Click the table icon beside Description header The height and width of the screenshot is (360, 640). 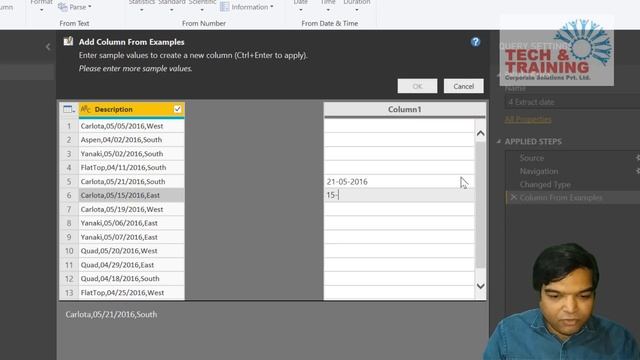tap(69, 109)
